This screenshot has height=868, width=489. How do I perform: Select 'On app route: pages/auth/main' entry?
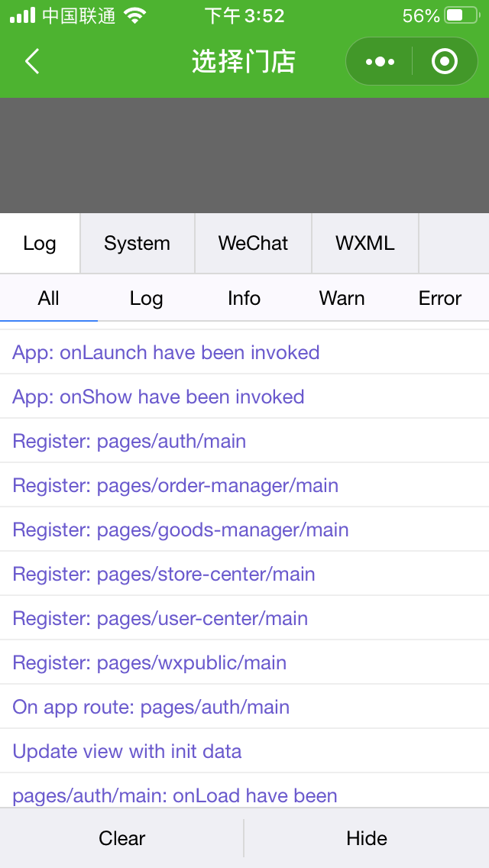coord(244,706)
